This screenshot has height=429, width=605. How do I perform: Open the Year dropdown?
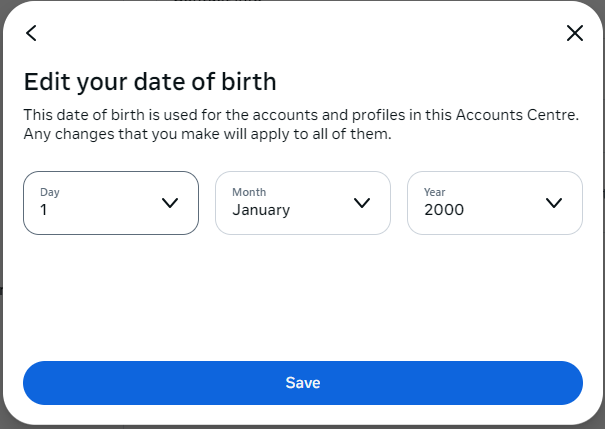pyautogui.click(x=494, y=203)
